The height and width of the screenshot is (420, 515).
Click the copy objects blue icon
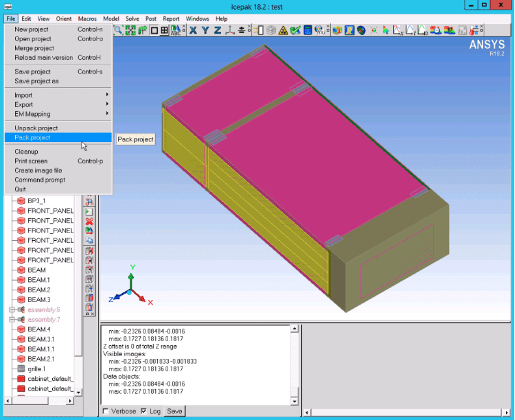(89, 240)
